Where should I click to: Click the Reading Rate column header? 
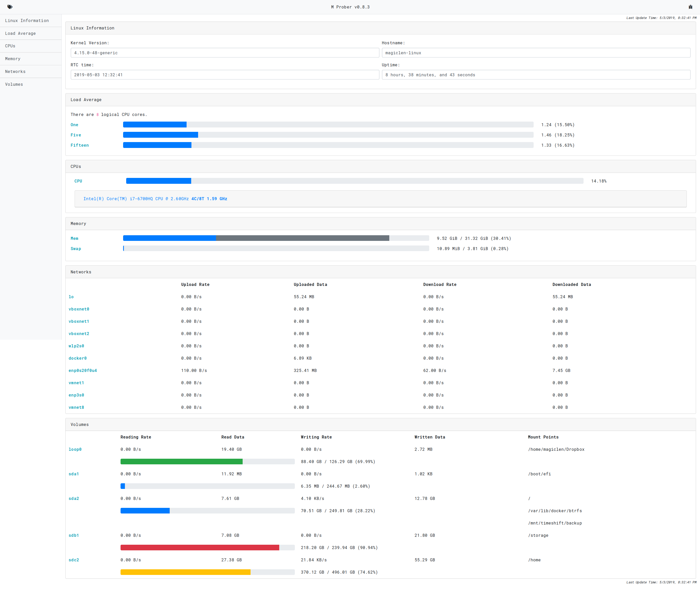[136, 437]
